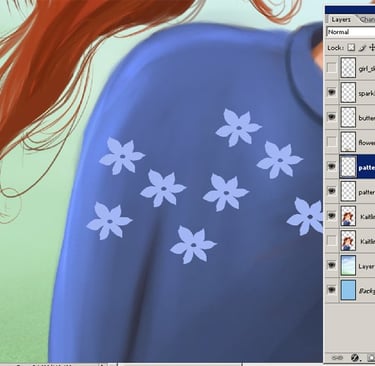Select the layer named "butter"
The width and height of the screenshot is (375, 366).
click(x=367, y=118)
